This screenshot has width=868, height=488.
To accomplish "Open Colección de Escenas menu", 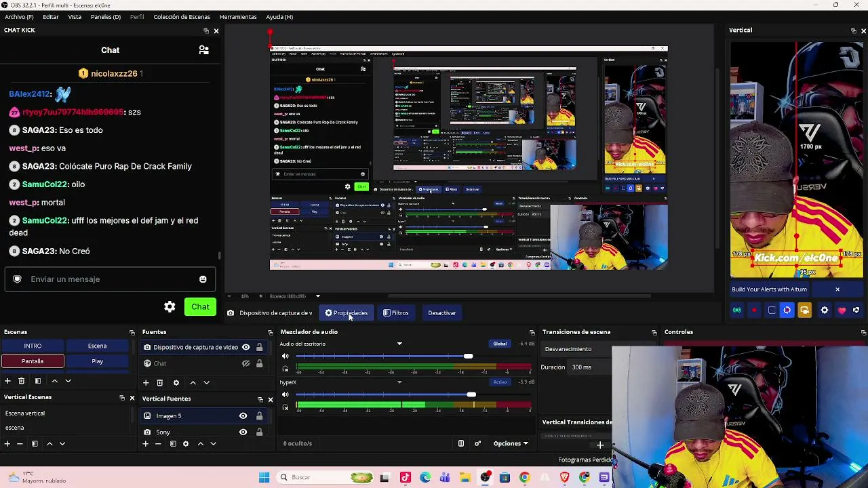I will point(182,17).
